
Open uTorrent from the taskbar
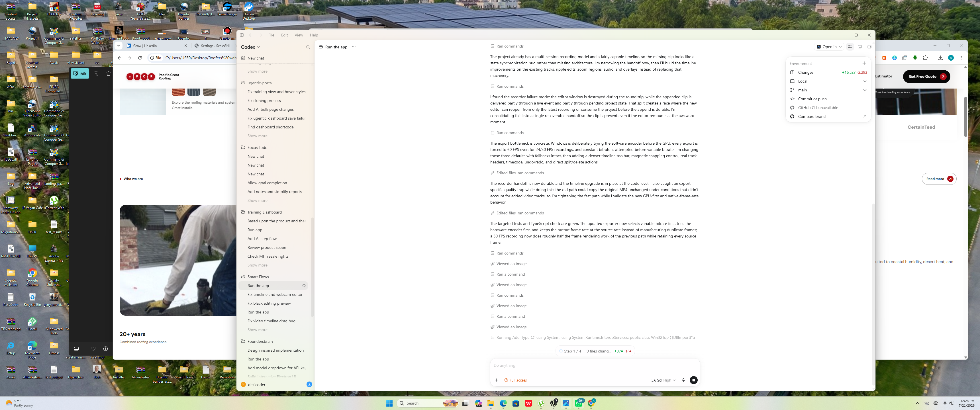pyautogui.click(x=541, y=403)
